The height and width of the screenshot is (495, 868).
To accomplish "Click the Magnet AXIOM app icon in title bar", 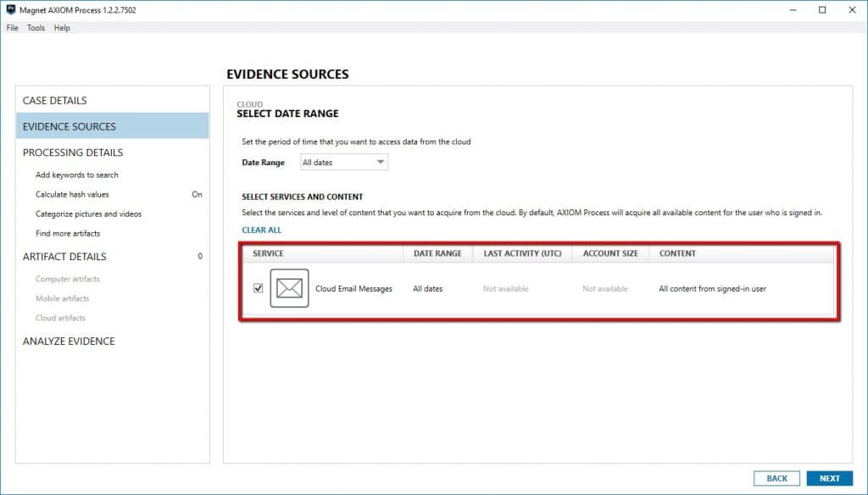I will pyautogui.click(x=10, y=9).
